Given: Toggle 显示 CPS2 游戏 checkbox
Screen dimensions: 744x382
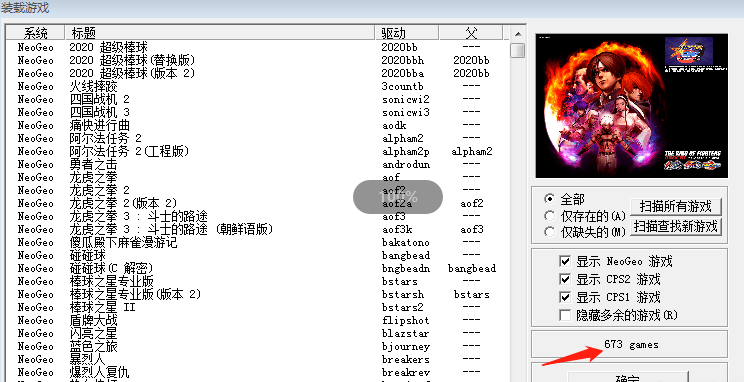Looking at the screenshot, I should pos(565,279).
